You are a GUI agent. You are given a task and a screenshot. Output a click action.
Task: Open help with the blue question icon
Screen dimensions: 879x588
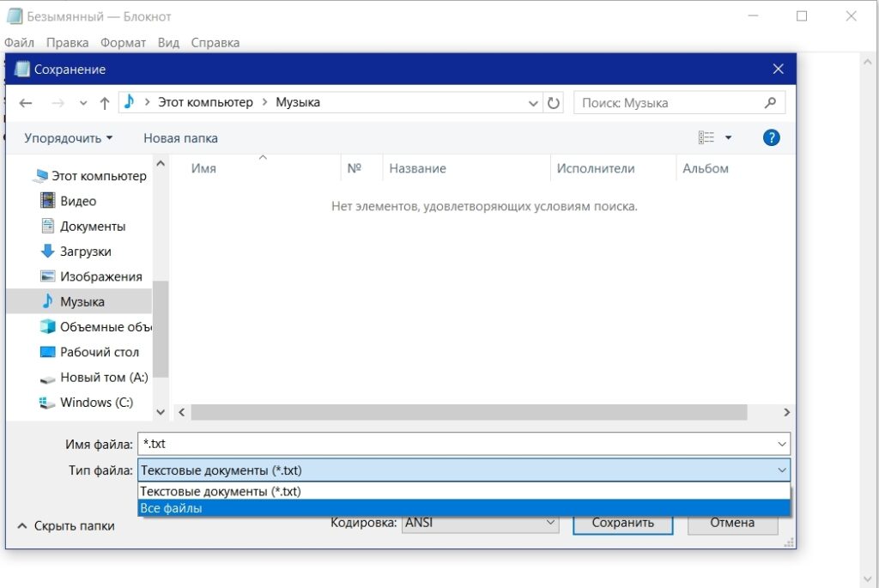[x=772, y=137]
